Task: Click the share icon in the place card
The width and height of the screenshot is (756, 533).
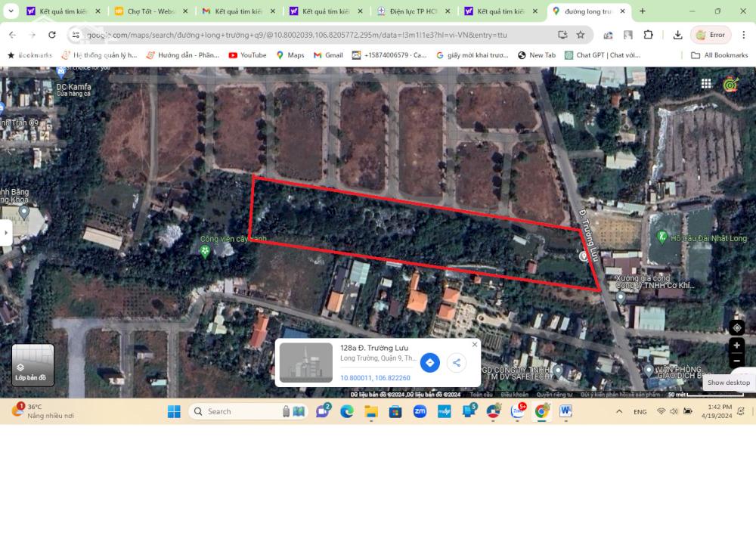Action: coord(456,363)
